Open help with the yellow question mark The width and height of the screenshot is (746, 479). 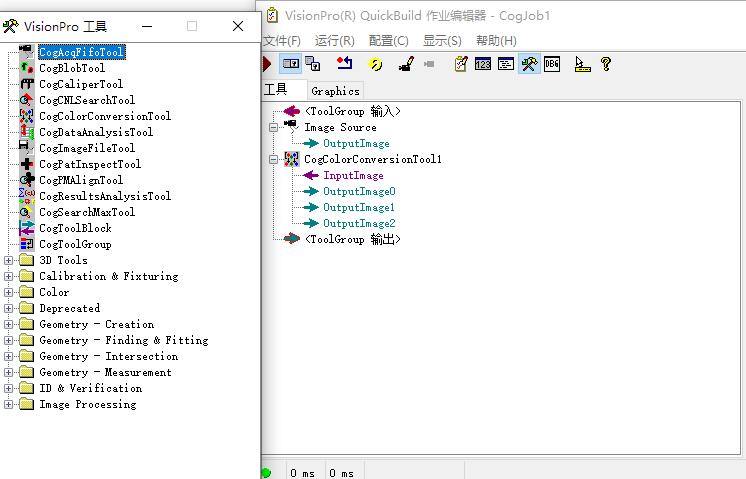tap(606, 64)
